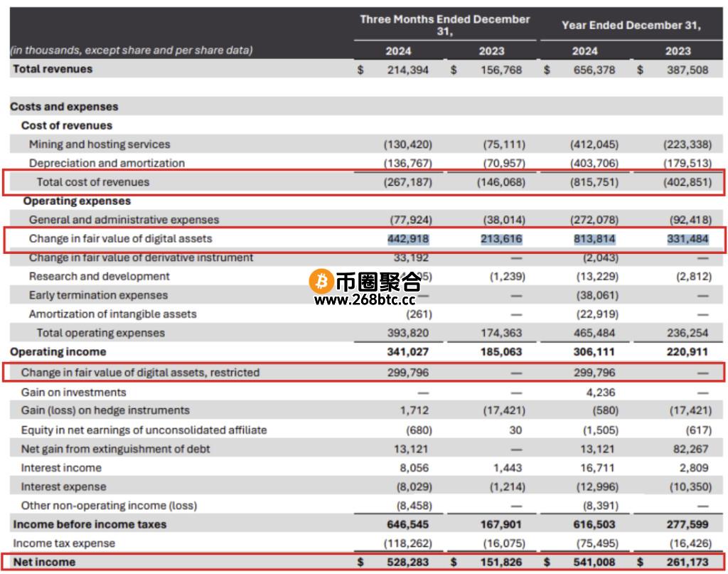The image size is (728, 574).
Task: Select the 656,378 total revenues value
Action: pos(594,70)
